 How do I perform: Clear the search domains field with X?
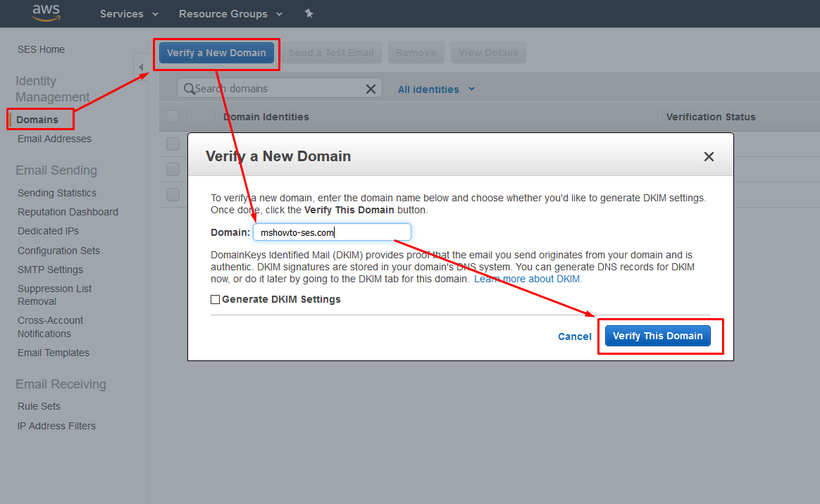tap(371, 89)
